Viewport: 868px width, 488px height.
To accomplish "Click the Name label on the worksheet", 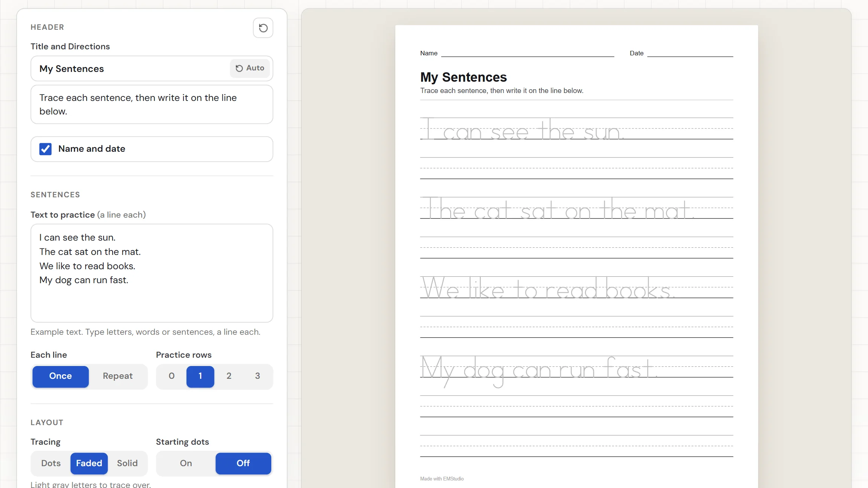I will pyautogui.click(x=429, y=53).
